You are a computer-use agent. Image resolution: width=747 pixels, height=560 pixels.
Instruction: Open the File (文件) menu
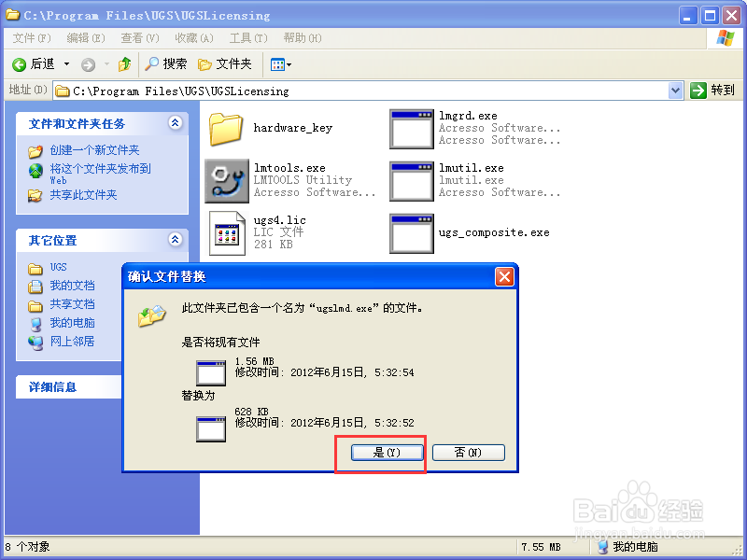click(32, 38)
